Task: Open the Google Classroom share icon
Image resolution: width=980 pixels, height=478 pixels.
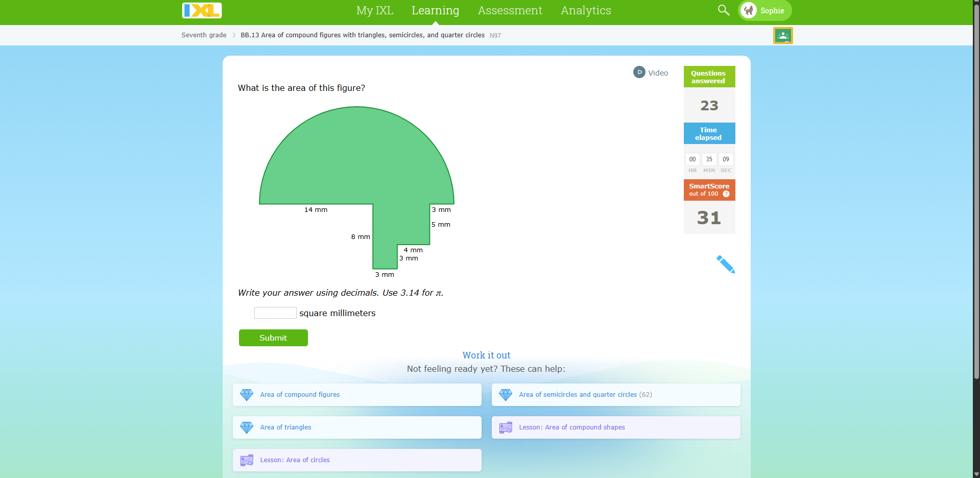Action: tap(783, 35)
